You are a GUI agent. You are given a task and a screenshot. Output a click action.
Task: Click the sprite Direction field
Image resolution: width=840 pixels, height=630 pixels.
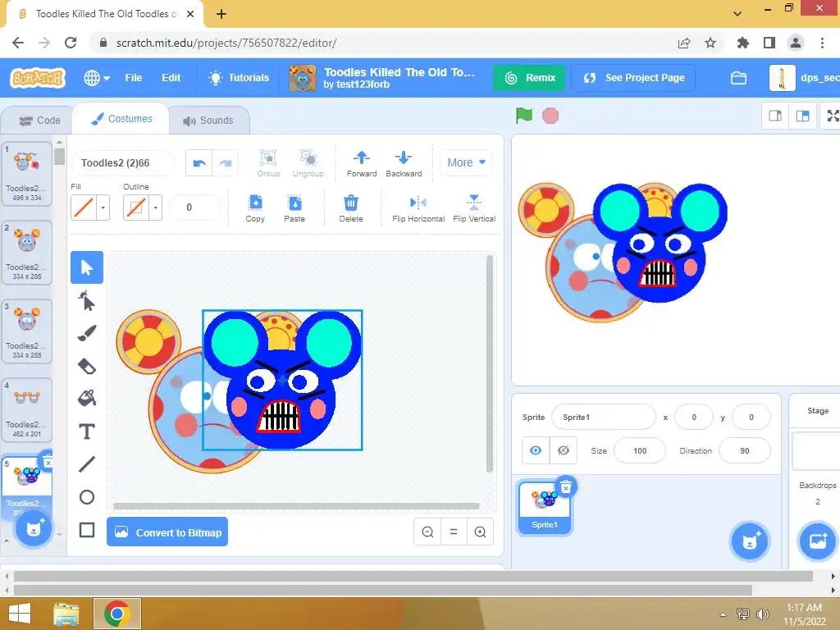click(x=745, y=450)
